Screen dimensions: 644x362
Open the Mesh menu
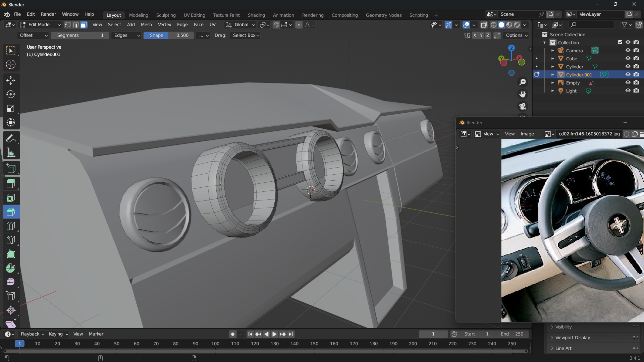pyautogui.click(x=146, y=25)
